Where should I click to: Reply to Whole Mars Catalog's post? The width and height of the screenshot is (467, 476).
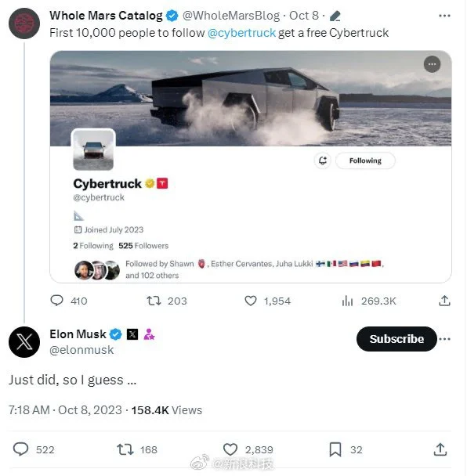[57, 301]
